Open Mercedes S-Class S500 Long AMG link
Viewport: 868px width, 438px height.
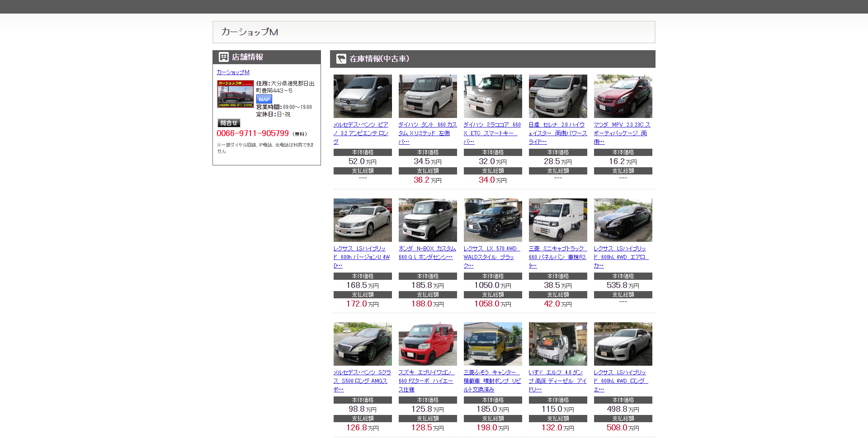coord(362,381)
